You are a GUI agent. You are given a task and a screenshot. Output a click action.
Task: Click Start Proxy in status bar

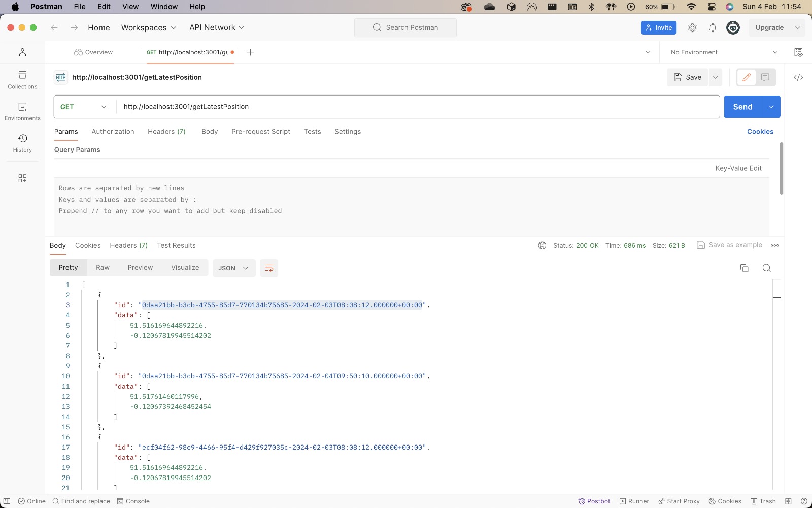[x=679, y=501]
